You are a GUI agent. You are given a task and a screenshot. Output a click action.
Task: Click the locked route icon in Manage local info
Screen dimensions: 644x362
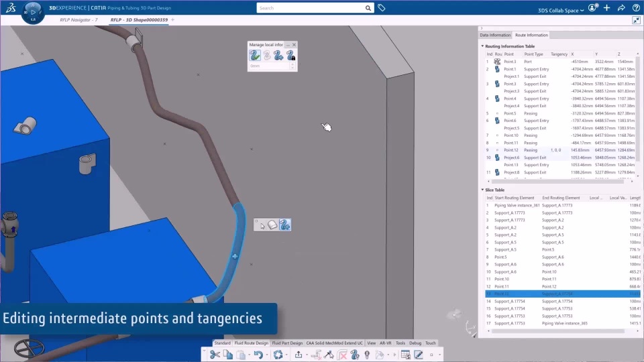pos(290,56)
